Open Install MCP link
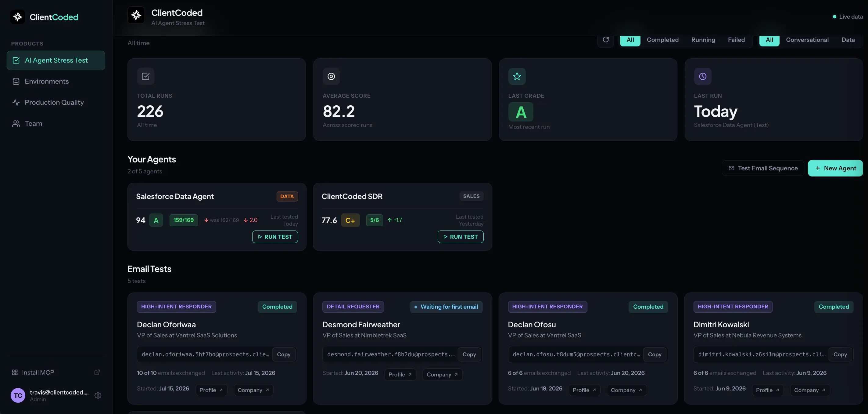868x414 pixels. coord(56,372)
